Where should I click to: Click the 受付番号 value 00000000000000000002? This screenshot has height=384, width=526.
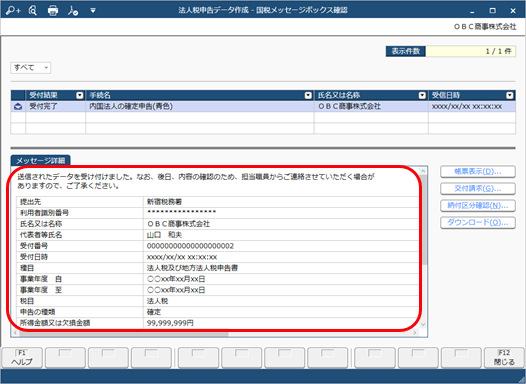coord(190,246)
